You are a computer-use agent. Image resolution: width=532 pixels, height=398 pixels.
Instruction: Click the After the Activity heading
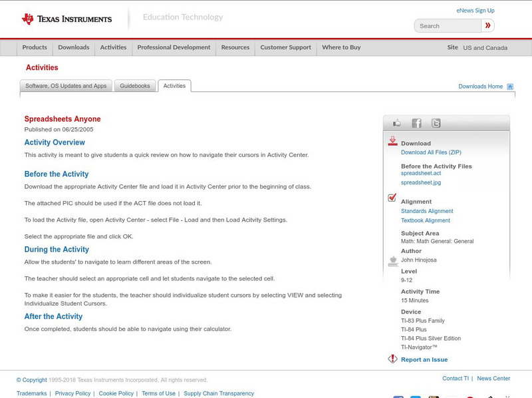pos(53,316)
